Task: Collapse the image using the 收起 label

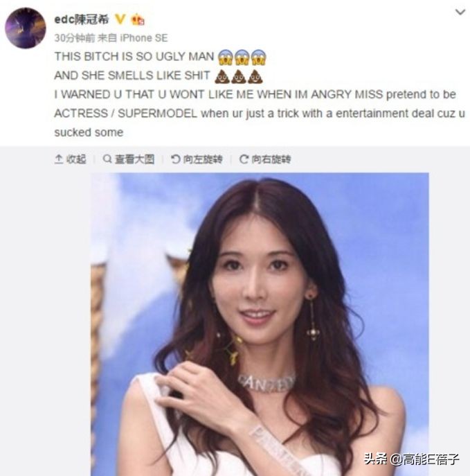Action: [x=76, y=159]
